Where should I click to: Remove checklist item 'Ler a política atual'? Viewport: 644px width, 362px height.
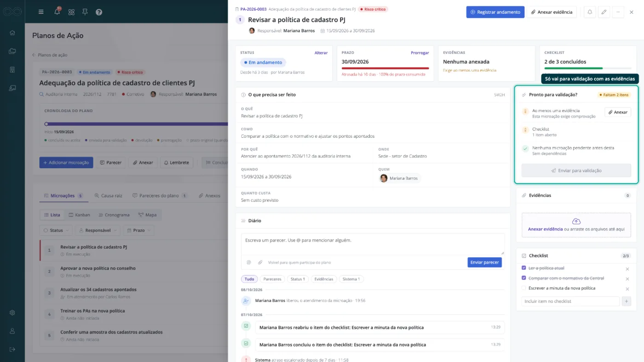[627, 269]
